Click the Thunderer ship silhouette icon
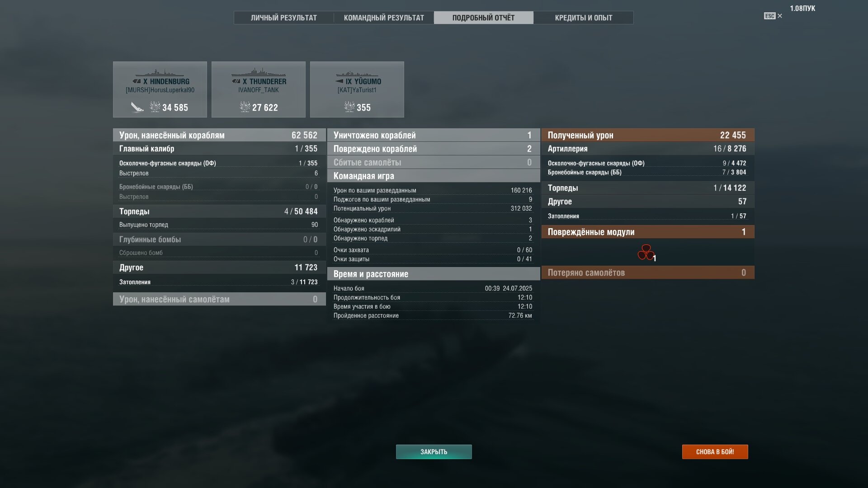The width and height of the screenshot is (868, 488). point(258,72)
